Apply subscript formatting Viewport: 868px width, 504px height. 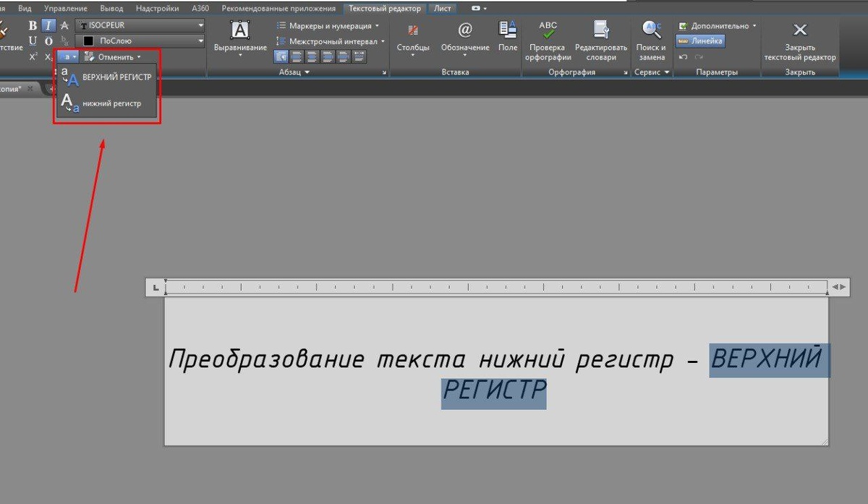coord(48,56)
